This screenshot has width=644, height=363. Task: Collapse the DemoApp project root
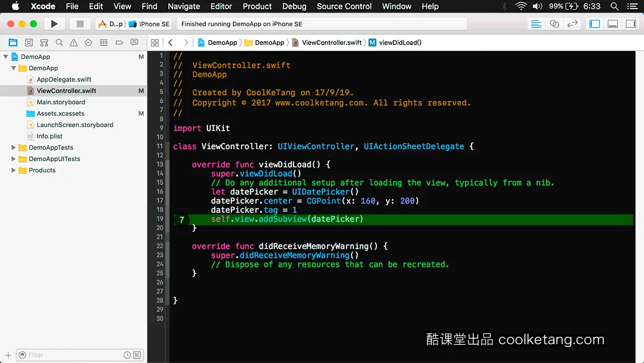[6, 57]
